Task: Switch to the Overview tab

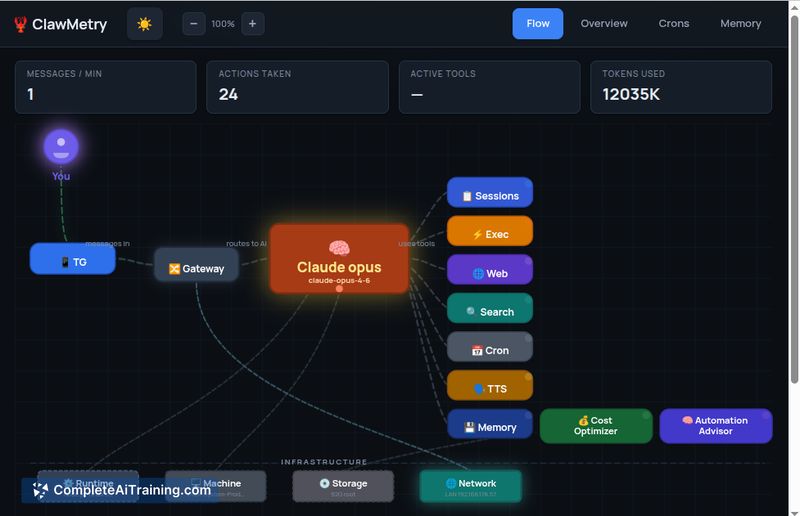Action: 604,23
